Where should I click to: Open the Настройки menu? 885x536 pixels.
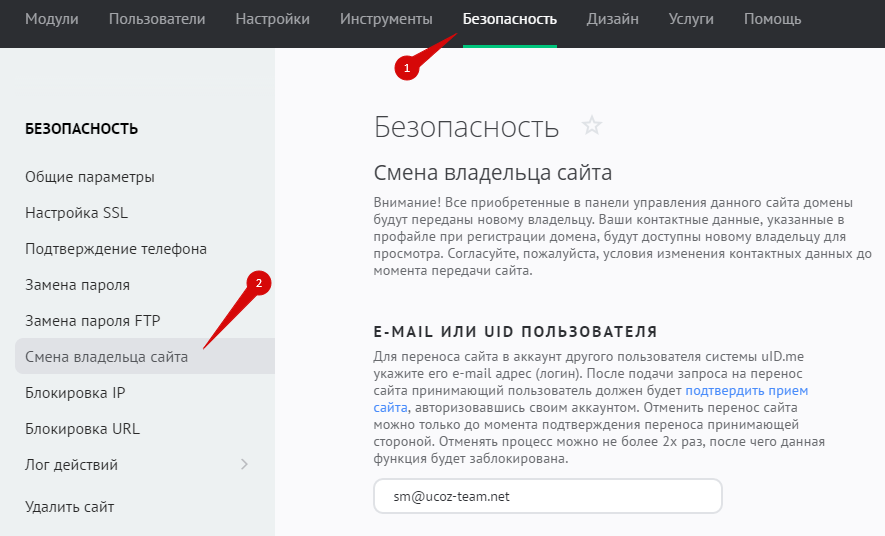click(272, 19)
